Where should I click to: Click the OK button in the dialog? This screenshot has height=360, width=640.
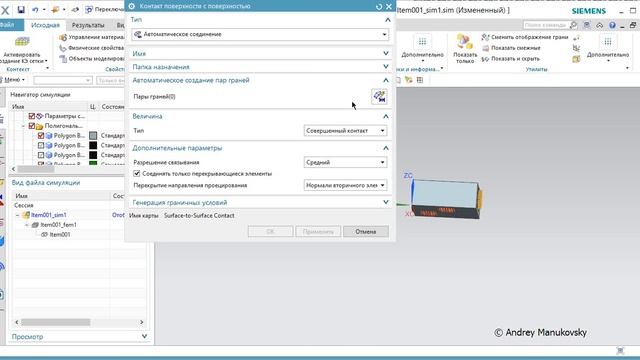(x=270, y=231)
